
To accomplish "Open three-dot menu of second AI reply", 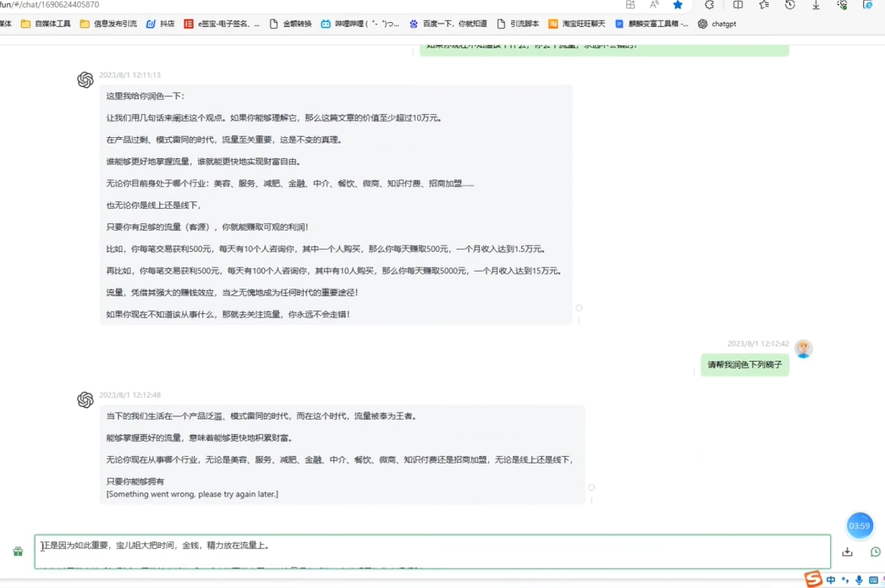I will 591,500.
